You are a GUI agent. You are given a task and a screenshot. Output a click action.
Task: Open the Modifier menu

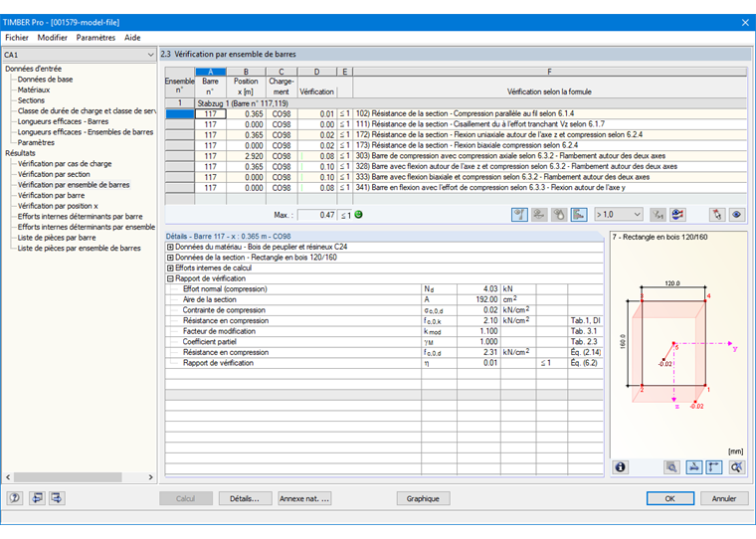pyautogui.click(x=53, y=38)
